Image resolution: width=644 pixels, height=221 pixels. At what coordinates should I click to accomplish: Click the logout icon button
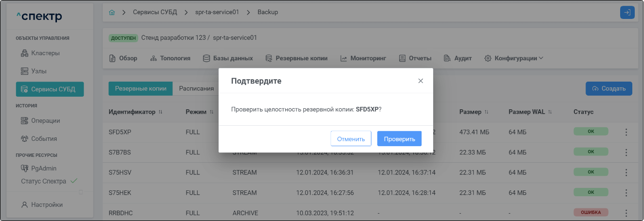click(627, 13)
